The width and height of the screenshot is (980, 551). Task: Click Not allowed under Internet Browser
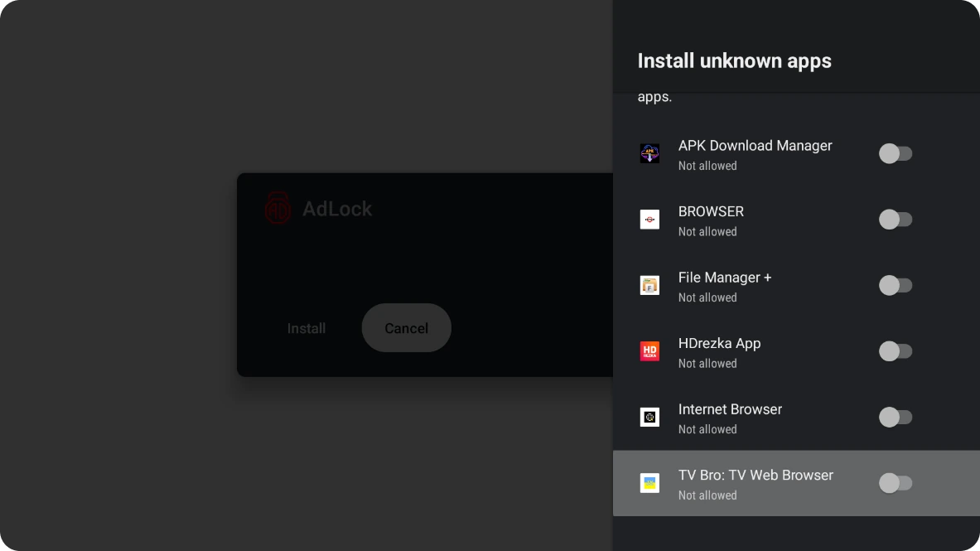pyautogui.click(x=707, y=429)
